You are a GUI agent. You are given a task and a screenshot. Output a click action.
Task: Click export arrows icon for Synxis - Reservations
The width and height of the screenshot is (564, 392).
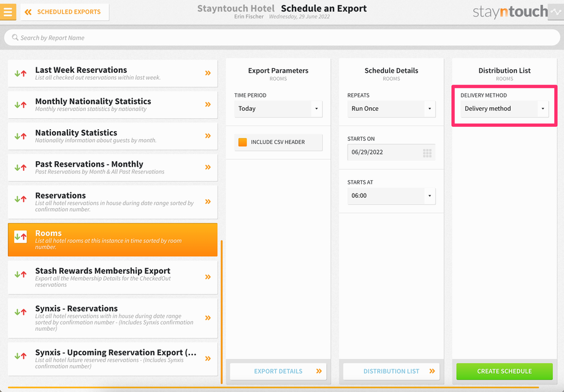[20, 312]
